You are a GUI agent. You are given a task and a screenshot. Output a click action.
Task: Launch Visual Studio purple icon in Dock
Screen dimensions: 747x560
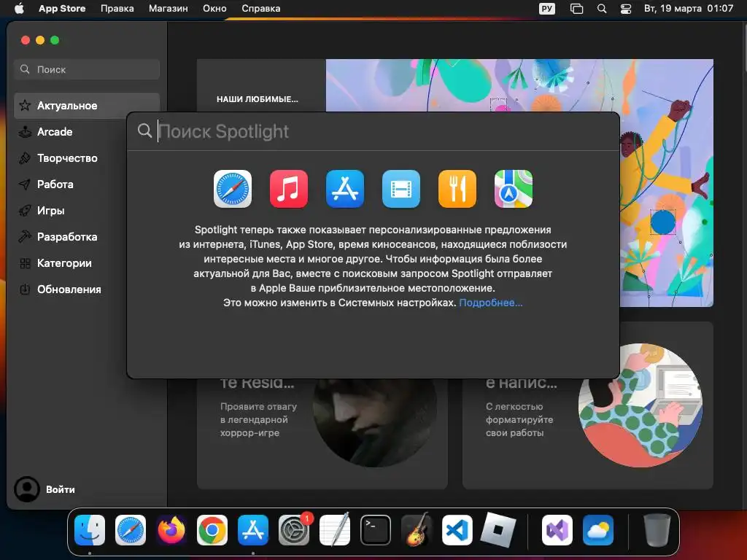pyautogui.click(x=557, y=530)
